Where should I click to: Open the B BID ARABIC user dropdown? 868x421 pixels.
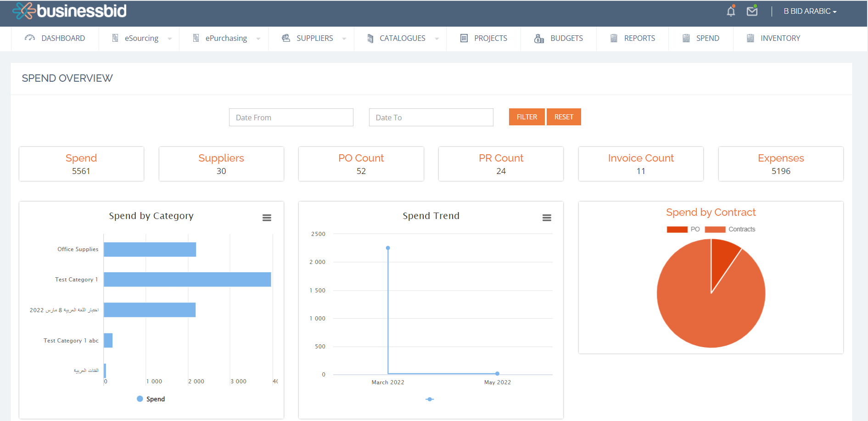810,11
